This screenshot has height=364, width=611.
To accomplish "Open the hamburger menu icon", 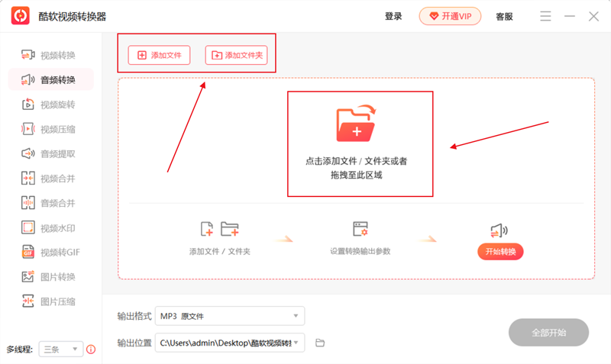I will (545, 16).
